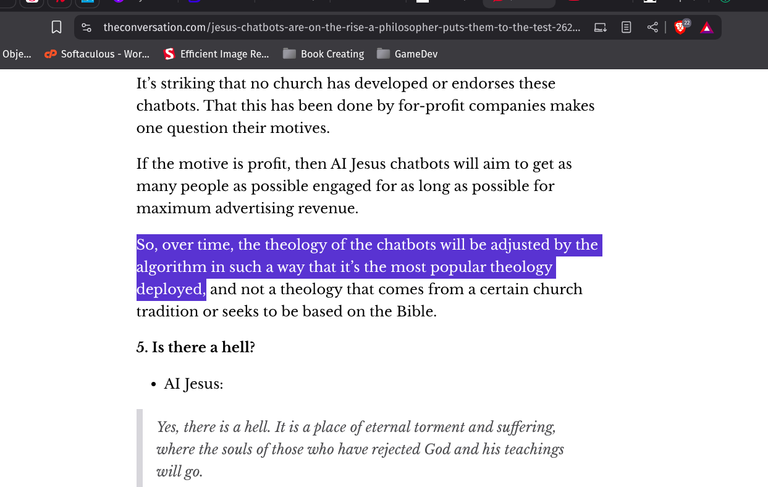Click the theconversation.com URL in address bar
Image resolution: width=768 pixels, height=487 pixels.
[341, 27]
